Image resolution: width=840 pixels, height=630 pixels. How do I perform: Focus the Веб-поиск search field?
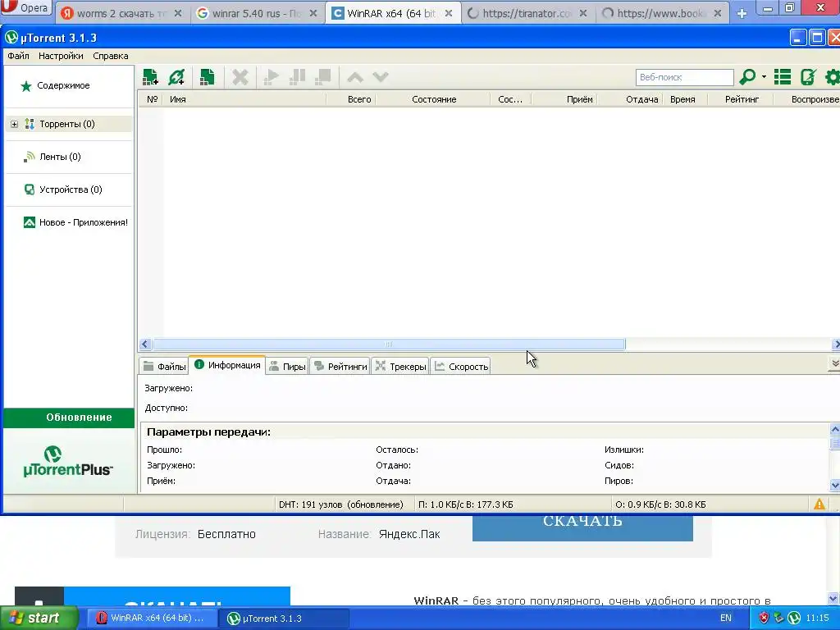coord(685,77)
